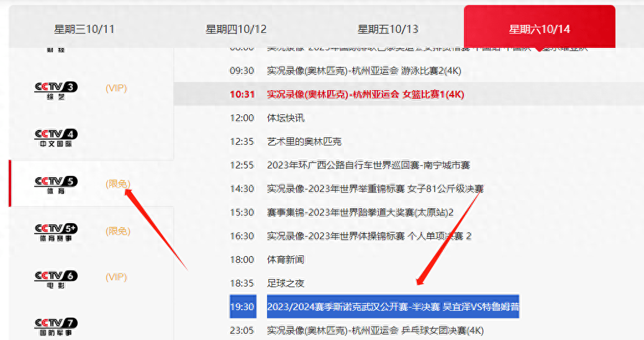Switch to the 星期四10/12 tab

tap(236, 29)
